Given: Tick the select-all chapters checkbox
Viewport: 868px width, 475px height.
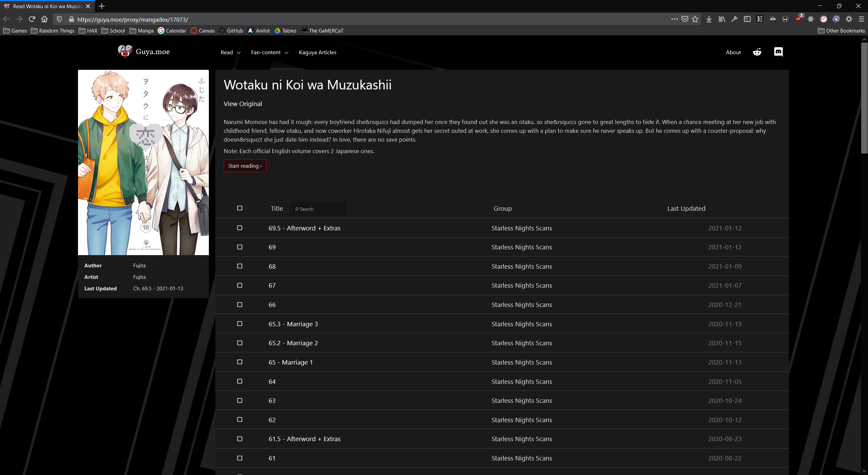Looking at the screenshot, I should 240,208.
